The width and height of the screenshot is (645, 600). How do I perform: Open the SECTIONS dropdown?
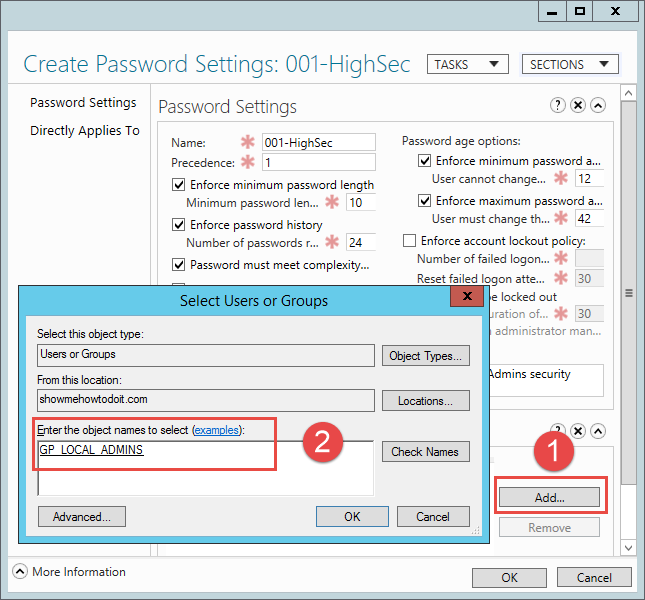(570, 64)
